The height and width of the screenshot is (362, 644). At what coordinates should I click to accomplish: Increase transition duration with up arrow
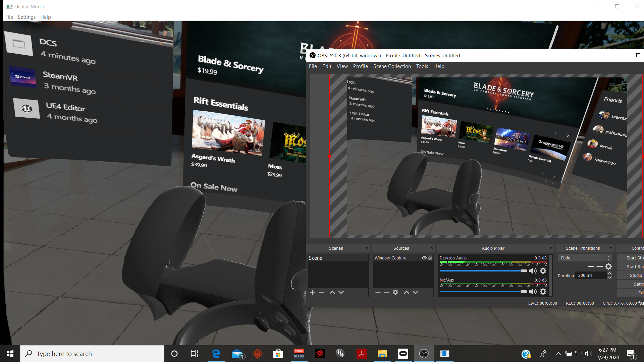609,274
